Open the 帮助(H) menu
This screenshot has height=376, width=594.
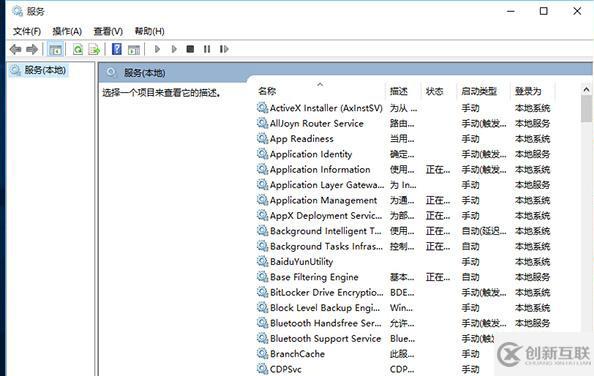point(149,31)
